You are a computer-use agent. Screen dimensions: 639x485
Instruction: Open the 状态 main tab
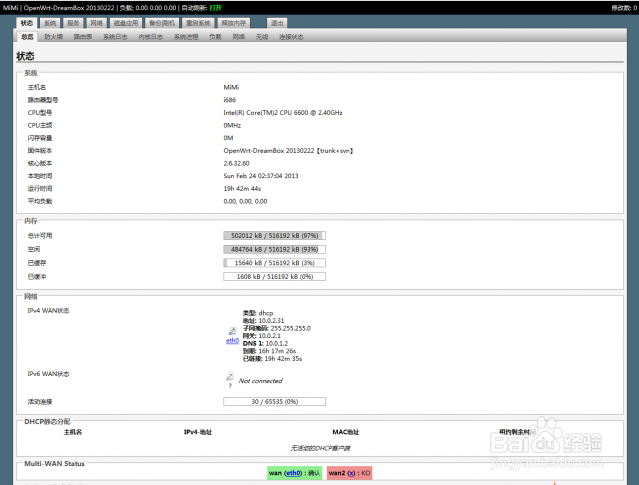27,23
